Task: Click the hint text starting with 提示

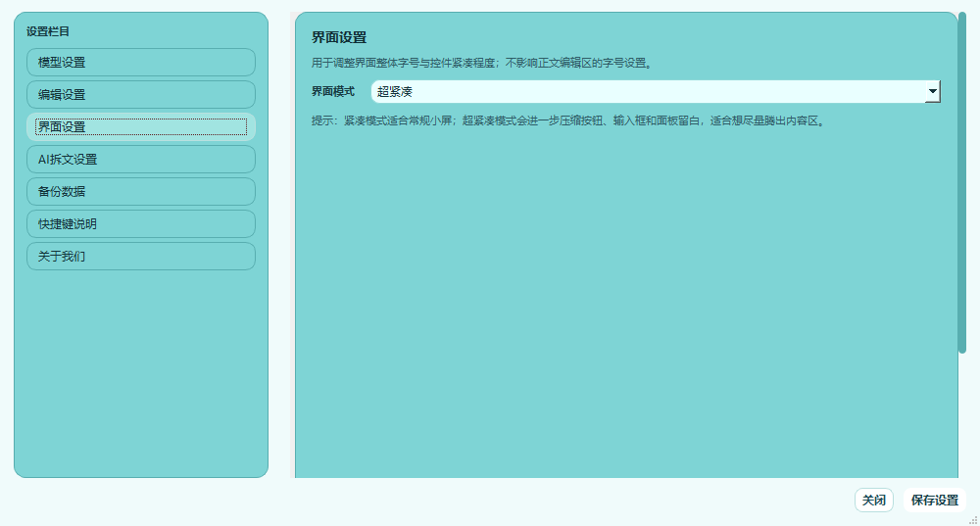Action: coord(568,121)
